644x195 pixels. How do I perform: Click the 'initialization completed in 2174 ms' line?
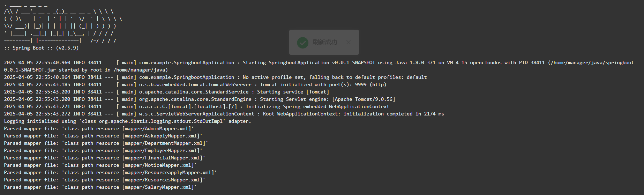(224, 114)
